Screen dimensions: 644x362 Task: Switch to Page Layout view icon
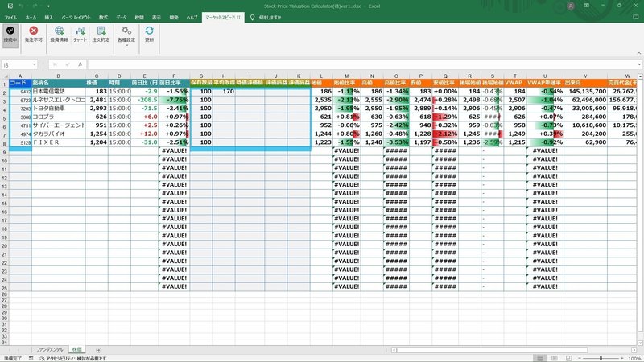click(x=555, y=358)
